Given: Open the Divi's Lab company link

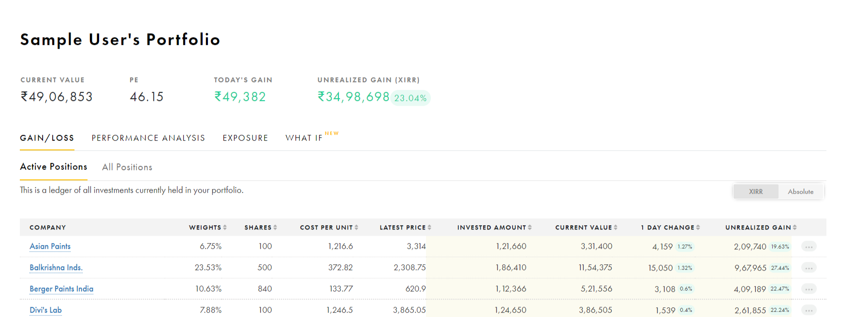Looking at the screenshot, I should point(45,310).
